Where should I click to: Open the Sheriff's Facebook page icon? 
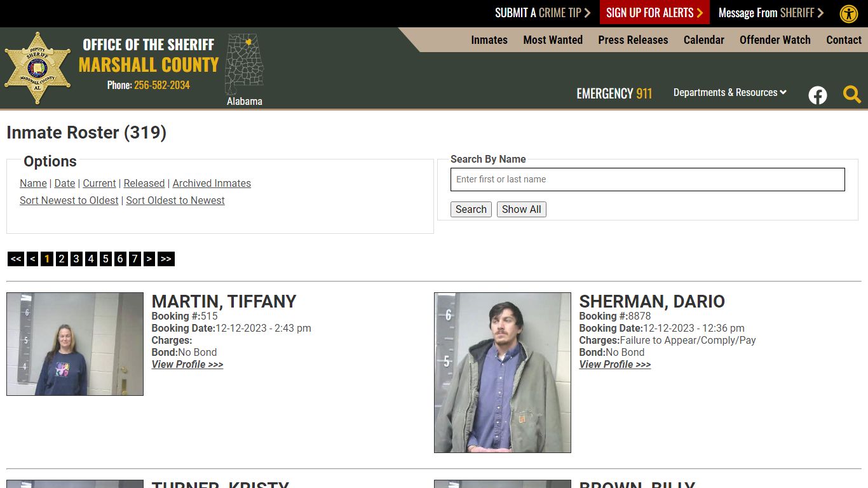[x=818, y=95]
